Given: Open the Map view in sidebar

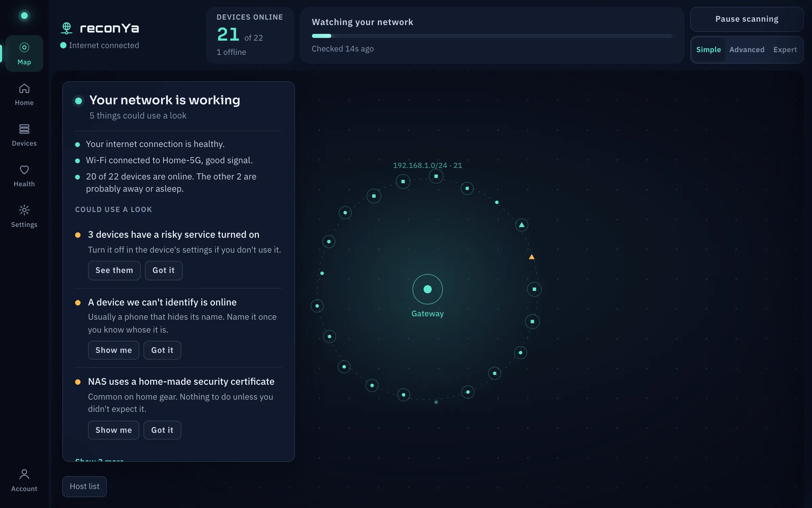Looking at the screenshot, I should pos(24,54).
